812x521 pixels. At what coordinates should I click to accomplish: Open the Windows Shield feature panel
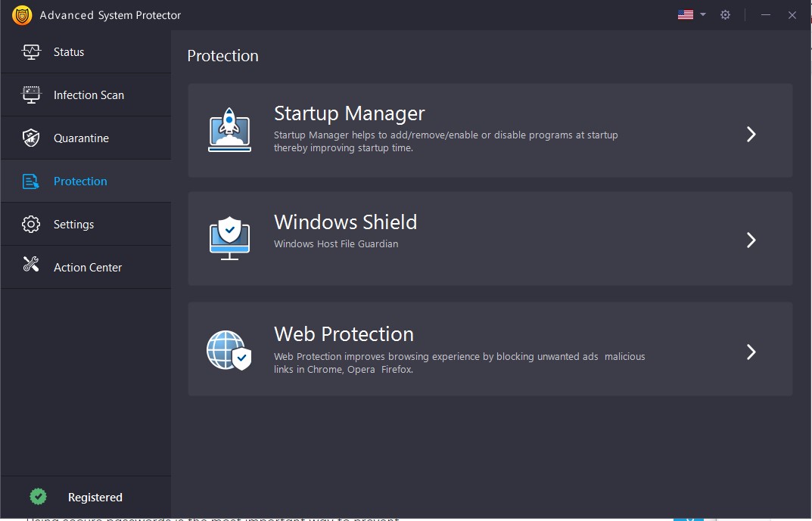click(345, 222)
